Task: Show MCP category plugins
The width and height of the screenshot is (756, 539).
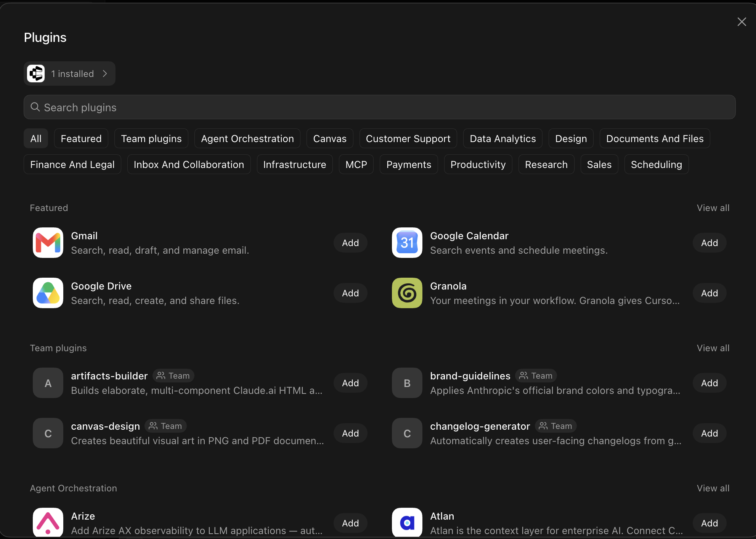Action: click(356, 164)
